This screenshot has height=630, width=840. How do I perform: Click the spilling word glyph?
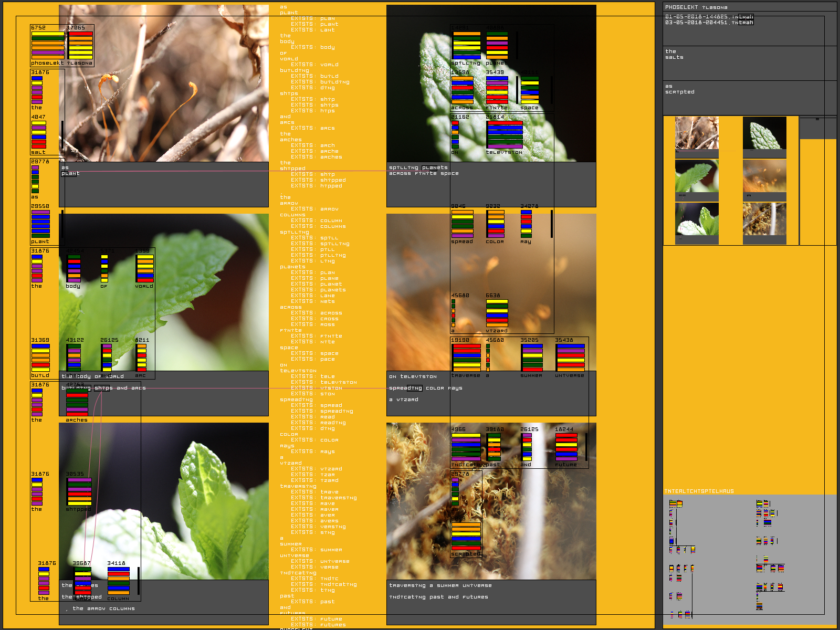pos(466,45)
